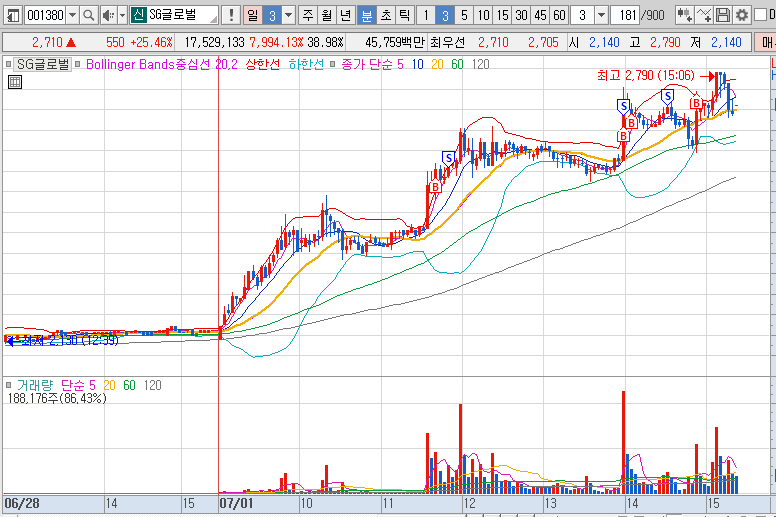Click the 최저 low price label
Screen dimensions: 776x517
(69, 340)
